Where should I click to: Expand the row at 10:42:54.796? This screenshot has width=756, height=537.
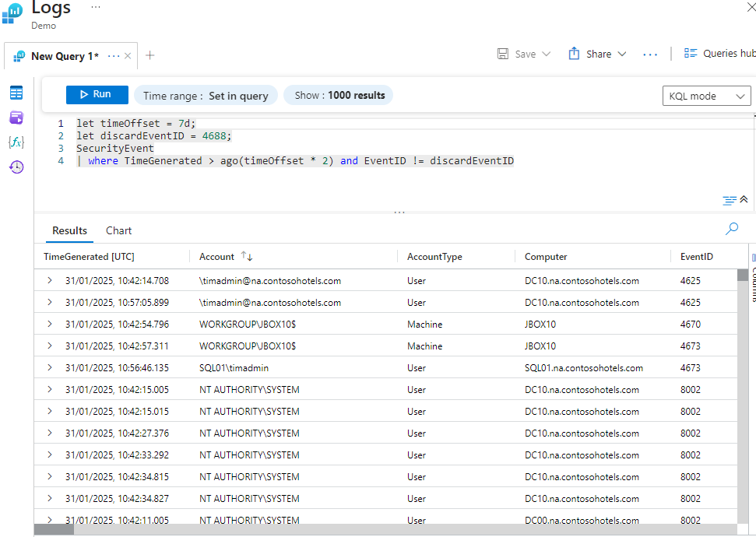(x=50, y=324)
